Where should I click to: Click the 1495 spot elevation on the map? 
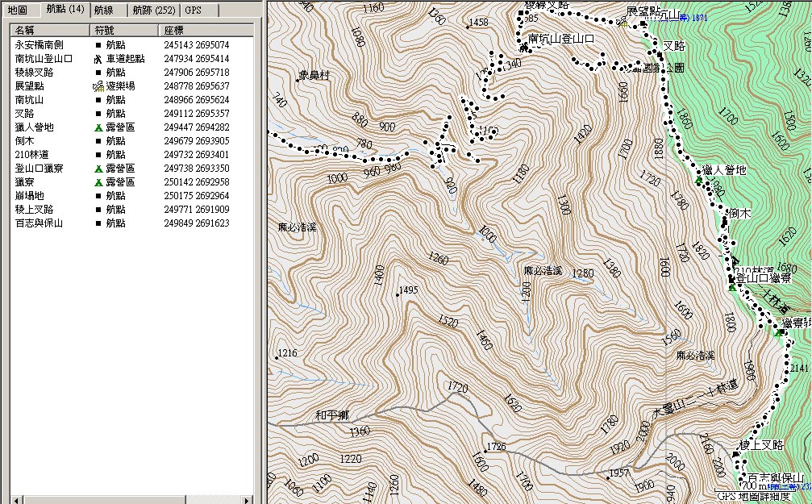pyautogui.click(x=408, y=290)
